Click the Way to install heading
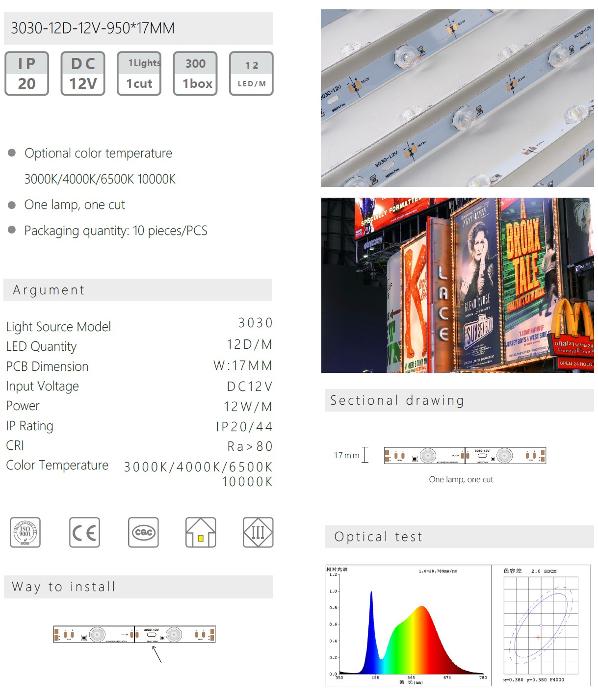598x700 pixels. 138,587
